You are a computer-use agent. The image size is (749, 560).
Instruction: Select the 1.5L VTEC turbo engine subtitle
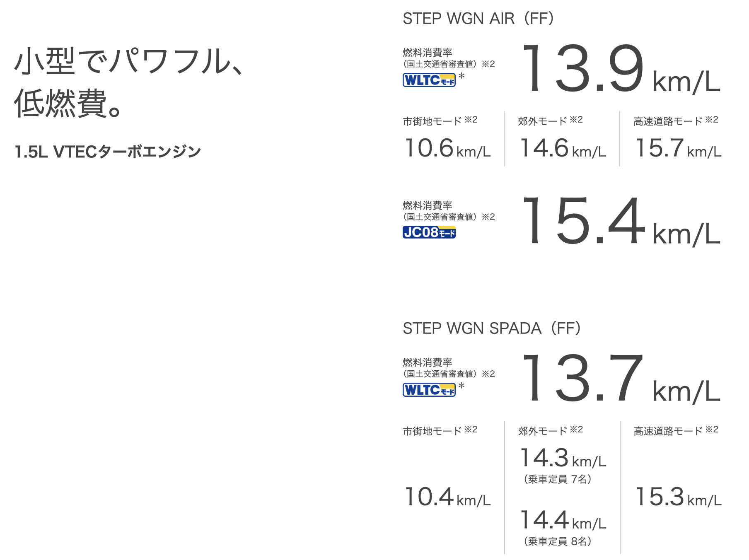click(x=108, y=152)
